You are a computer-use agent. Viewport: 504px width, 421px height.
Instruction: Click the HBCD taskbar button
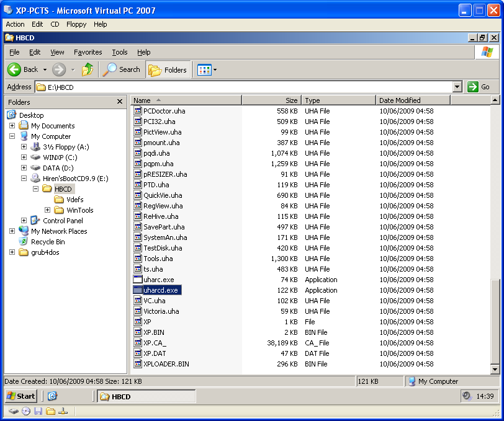[146, 396]
